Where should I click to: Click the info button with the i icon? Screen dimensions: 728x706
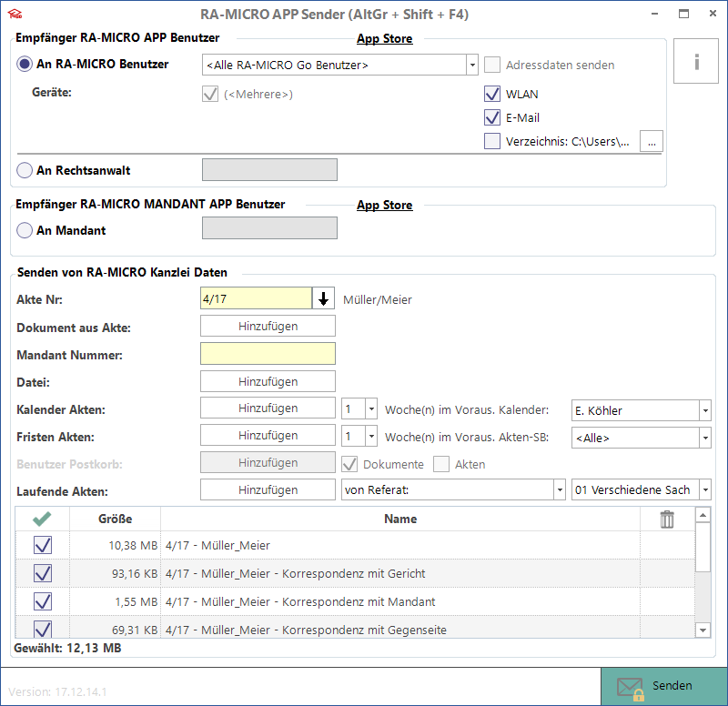click(x=696, y=61)
